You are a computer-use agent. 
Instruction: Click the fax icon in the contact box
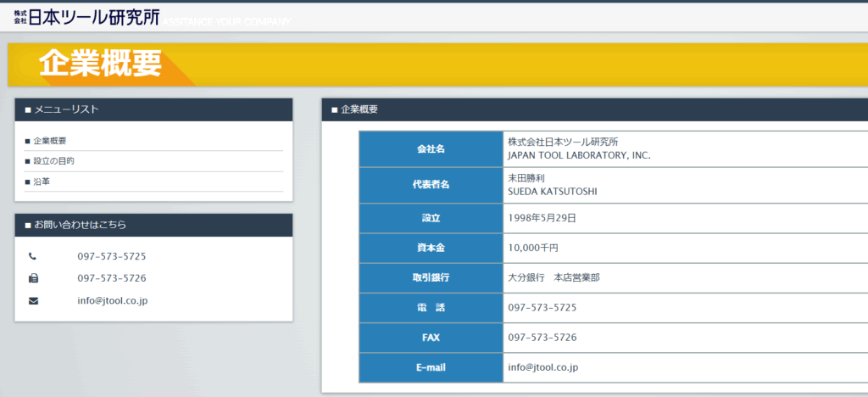coord(33,278)
